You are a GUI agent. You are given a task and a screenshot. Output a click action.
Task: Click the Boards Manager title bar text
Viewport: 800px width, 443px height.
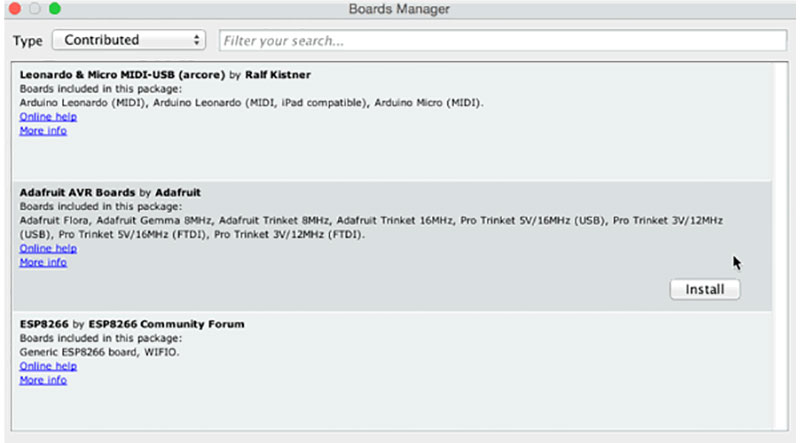399,9
